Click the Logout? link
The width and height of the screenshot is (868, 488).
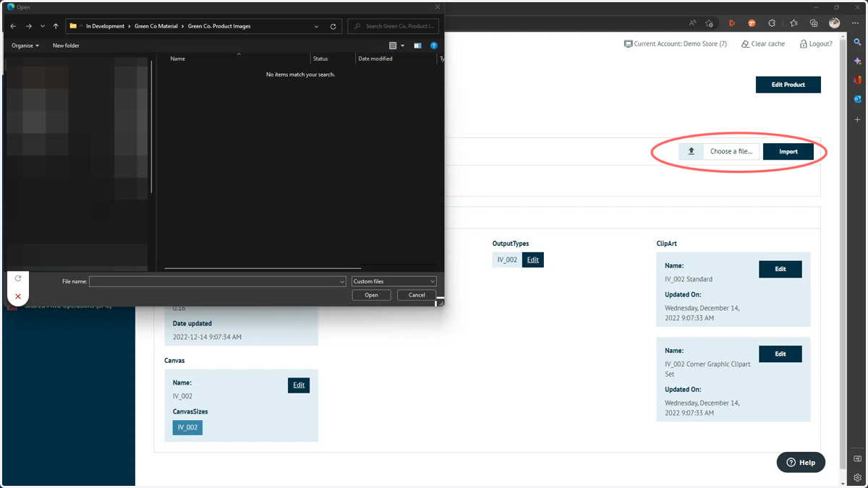[816, 44]
